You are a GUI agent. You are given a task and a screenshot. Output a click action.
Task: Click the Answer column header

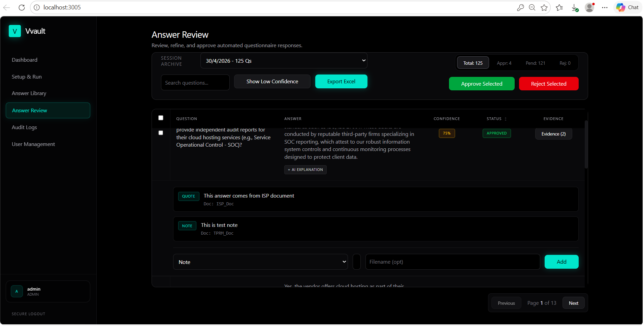tap(293, 119)
